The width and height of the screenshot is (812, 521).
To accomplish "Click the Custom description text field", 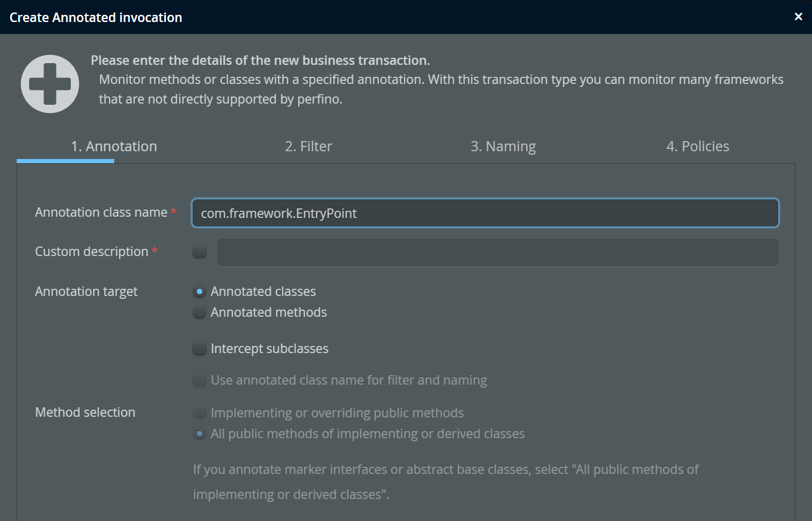I will 497,252.
